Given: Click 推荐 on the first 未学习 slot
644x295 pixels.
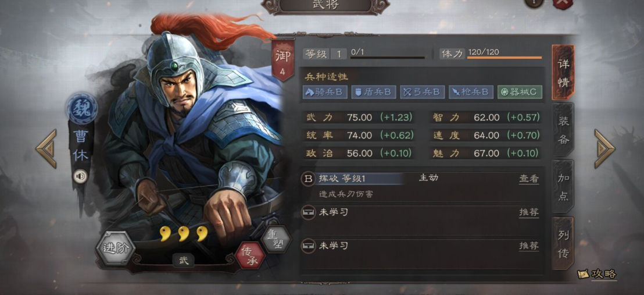Looking at the screenshot, I should click(x=528, y=212).
